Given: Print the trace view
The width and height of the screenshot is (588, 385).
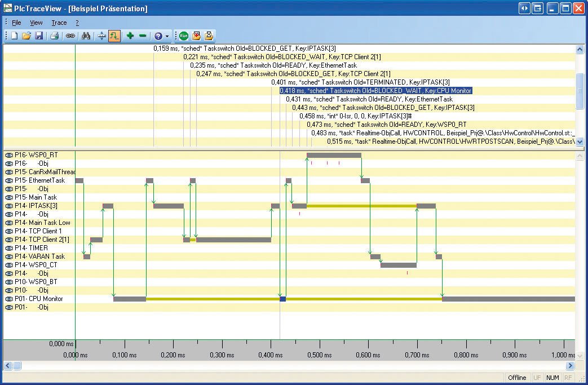Looking at the screenshot, I should pyautogui.click(x=54, y=36).
